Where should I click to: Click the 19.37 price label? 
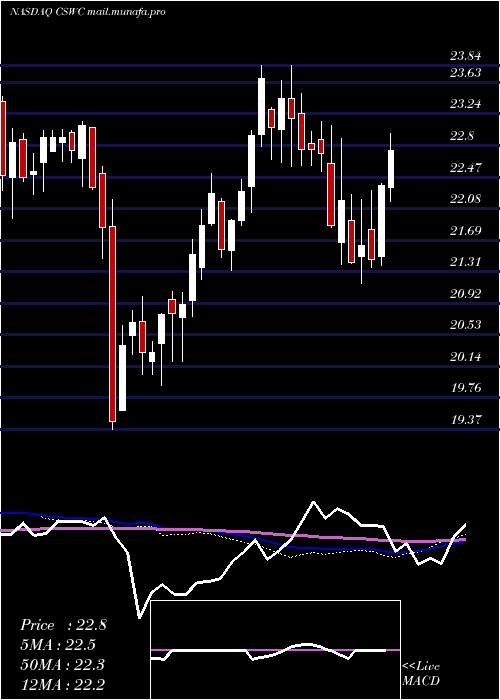tap(466, 419)
